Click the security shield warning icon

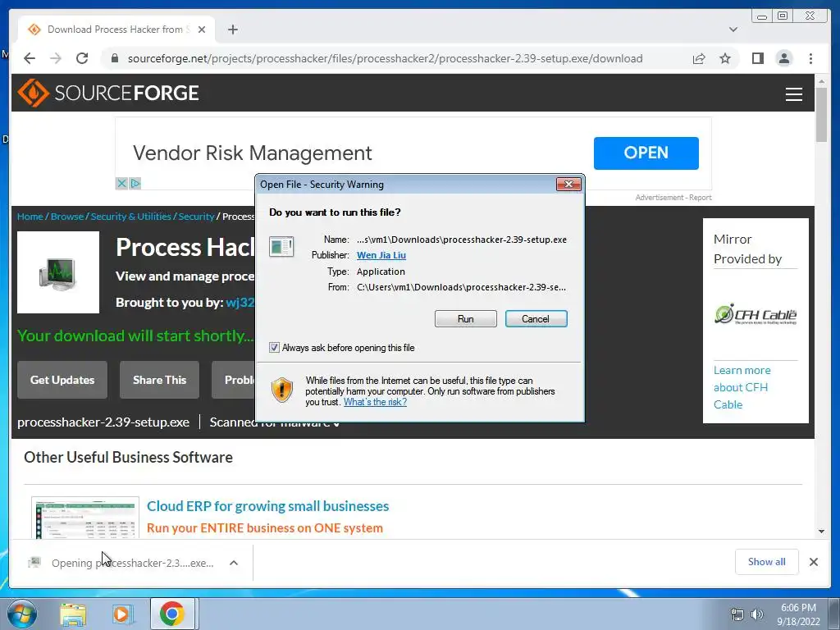coord(282,390)
